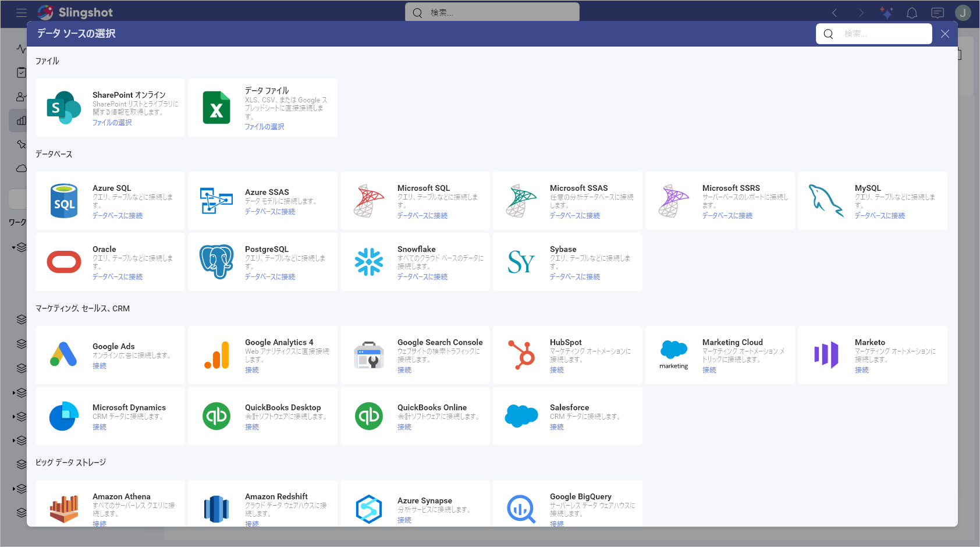Pick the Oracle red ring icon

(x=63, y=262)
